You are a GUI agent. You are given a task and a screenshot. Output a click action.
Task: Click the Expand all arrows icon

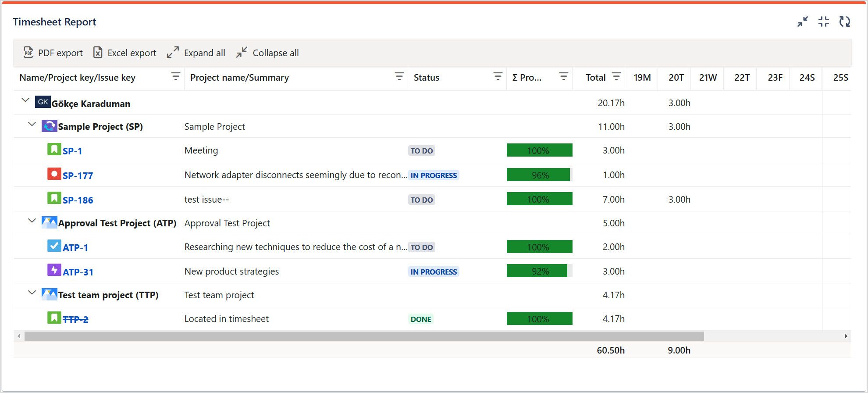point(173,53)
